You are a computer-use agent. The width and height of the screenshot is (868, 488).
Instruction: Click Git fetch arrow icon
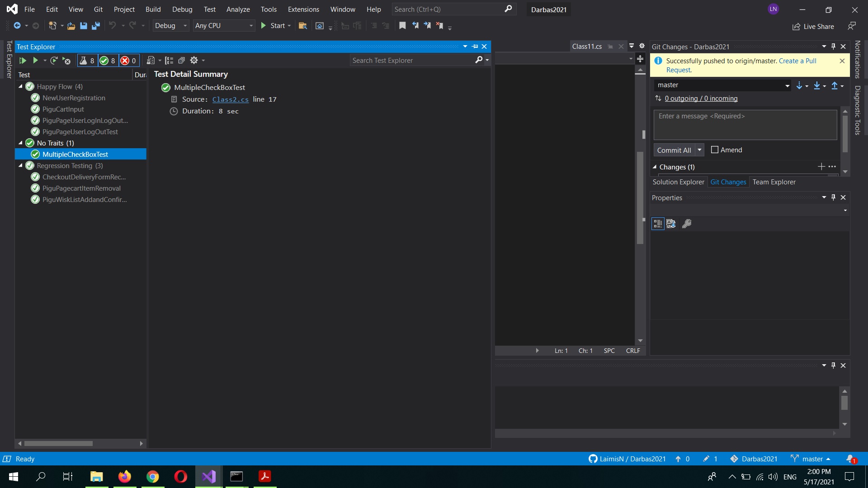pos(799,85)
